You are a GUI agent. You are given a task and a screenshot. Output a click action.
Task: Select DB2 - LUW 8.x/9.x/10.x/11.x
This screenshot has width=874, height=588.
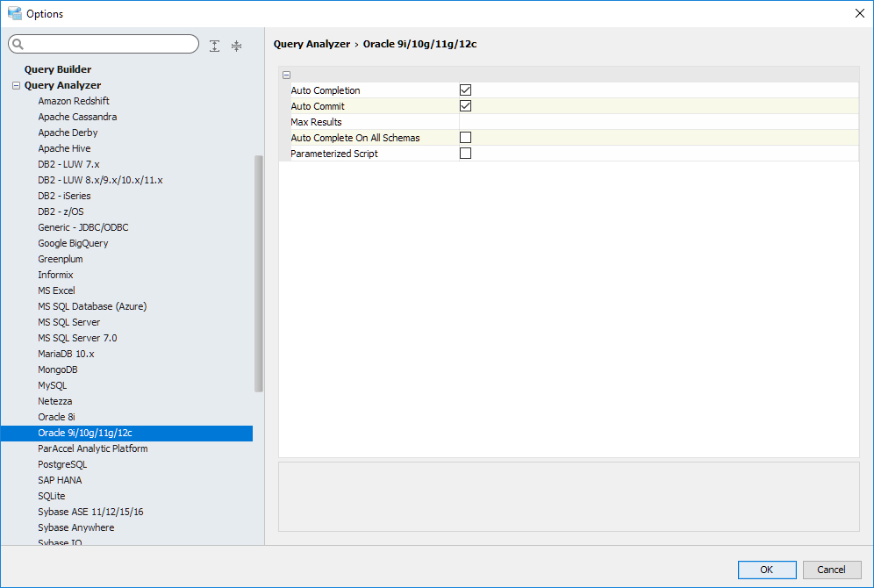tap(100, 180)
